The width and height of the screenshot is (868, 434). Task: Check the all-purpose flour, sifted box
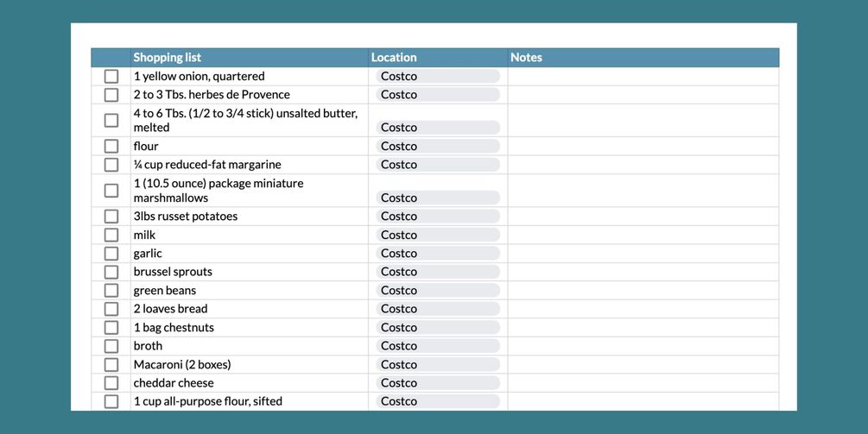[x=111, y=401]
